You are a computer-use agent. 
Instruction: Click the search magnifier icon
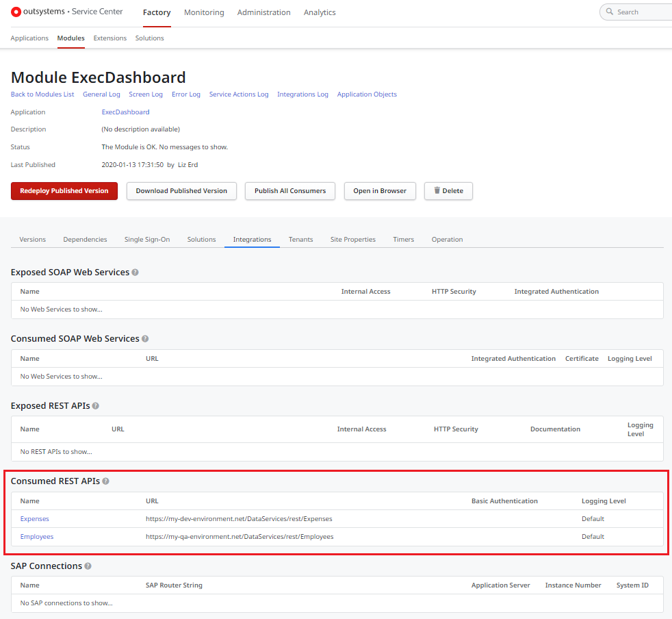pyautogui.click(x=608, y=12)
